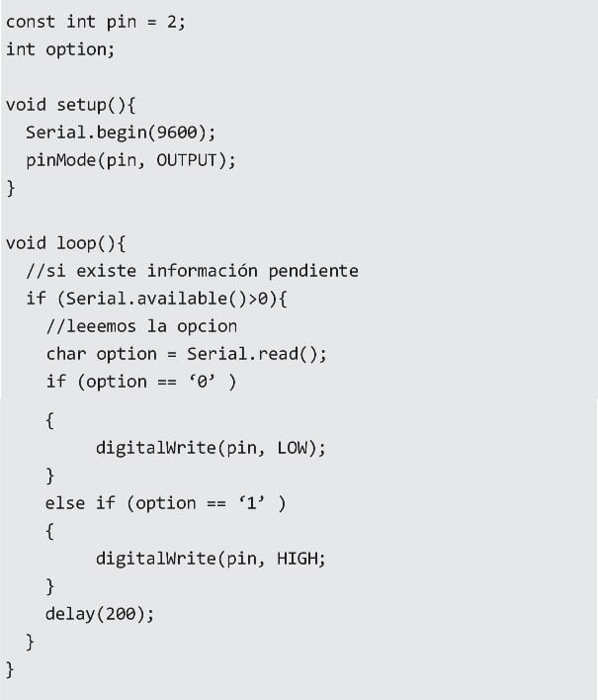The width and height of the screenshot is (598, 700).
Task: Click the digitalWrite(pin, HIGH; statement
Action: [211, 559]
